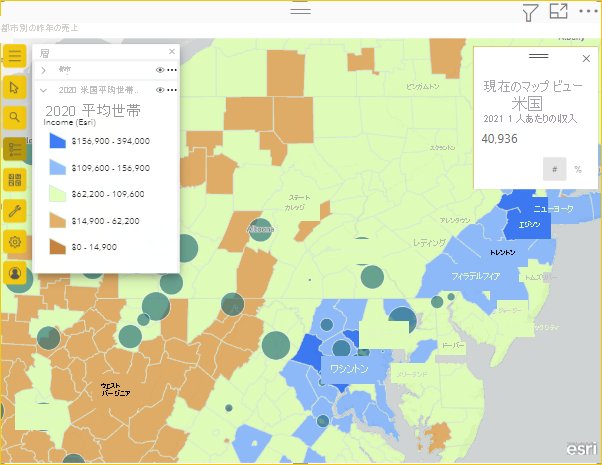Click the 米国 heading in infographics card
The image size is (602, 465).
click(x=527, y=104)
